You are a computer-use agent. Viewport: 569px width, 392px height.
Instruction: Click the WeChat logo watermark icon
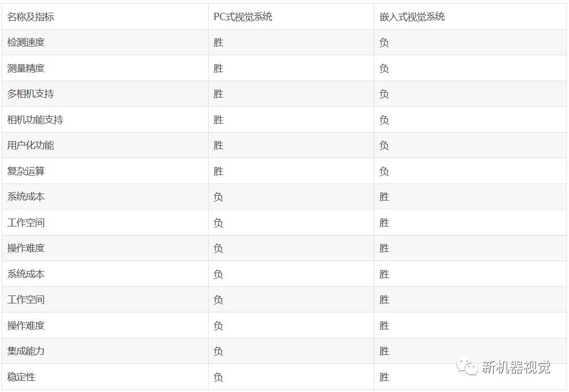tap(469, 368)
